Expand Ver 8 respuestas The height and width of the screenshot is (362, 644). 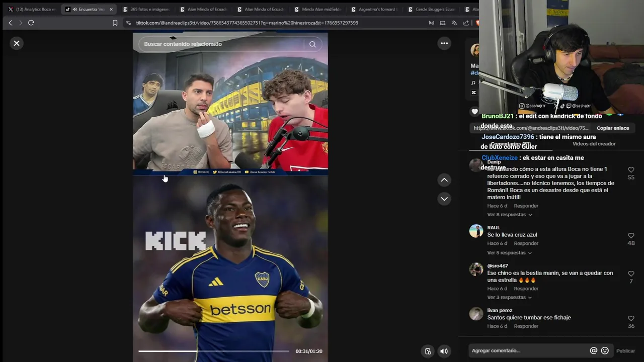tap(509, 215)
